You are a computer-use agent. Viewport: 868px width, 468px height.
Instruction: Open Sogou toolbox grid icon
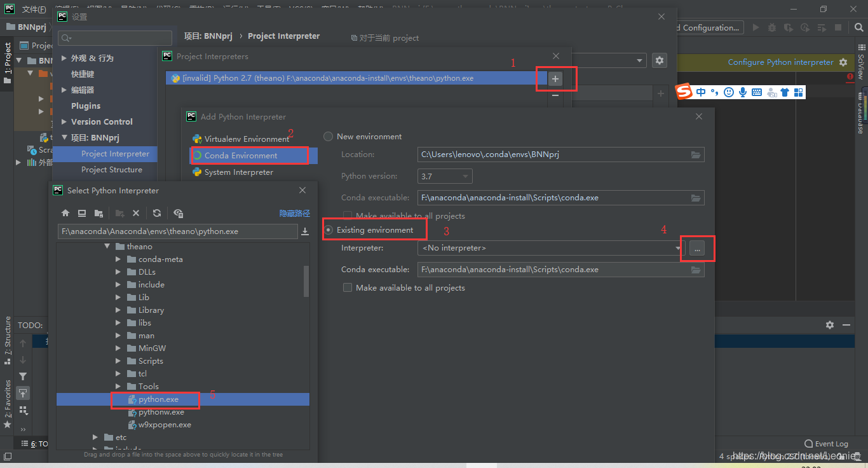pos(799,92)
